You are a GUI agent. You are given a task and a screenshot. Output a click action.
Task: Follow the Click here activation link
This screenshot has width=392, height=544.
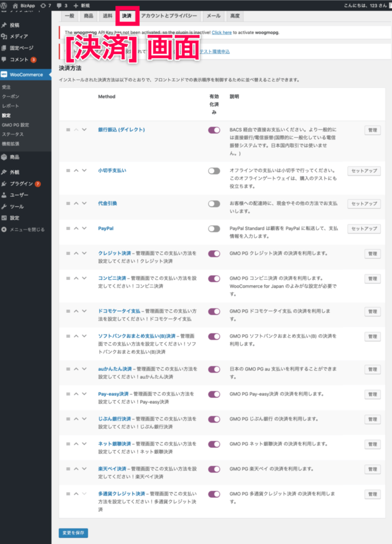point(221,32)
